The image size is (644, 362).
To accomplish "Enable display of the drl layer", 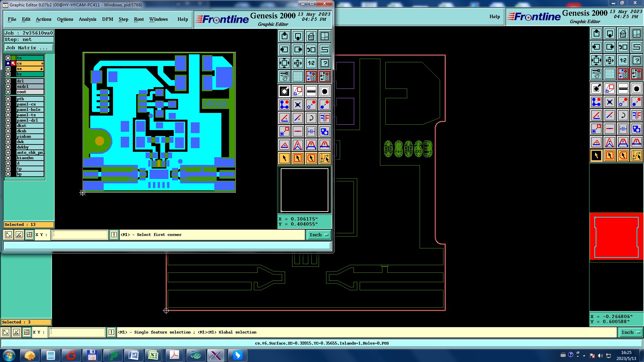I will tap(8, 81).
